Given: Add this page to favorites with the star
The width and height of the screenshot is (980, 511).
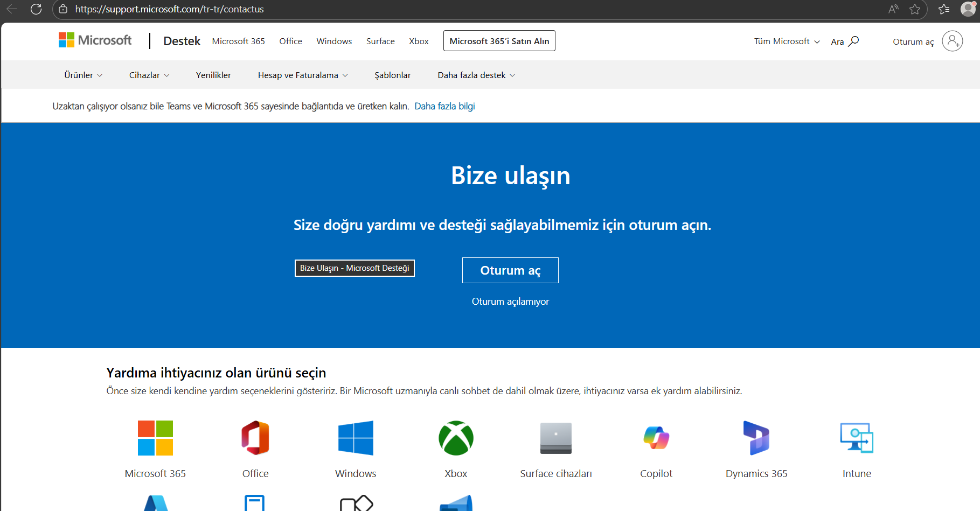Looking at the screenshot, I should click(915, 9).
